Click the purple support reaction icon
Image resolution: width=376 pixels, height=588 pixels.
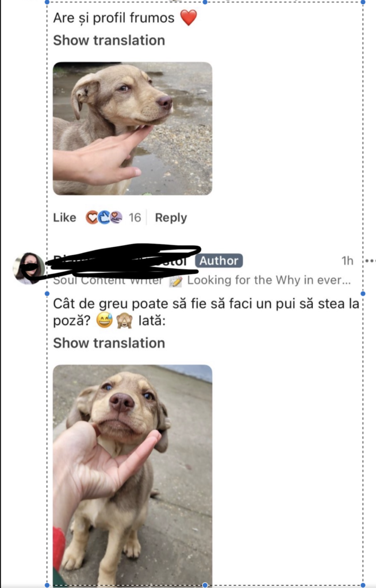pyautogui.click(x=116, y=218)
